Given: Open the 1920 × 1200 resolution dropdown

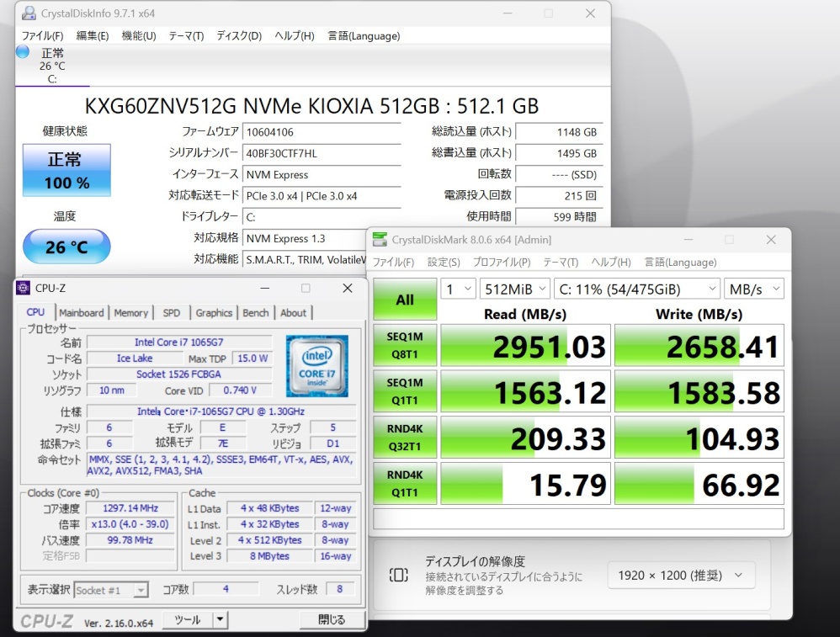Looking at the screenshot, I should click(682, 576).
